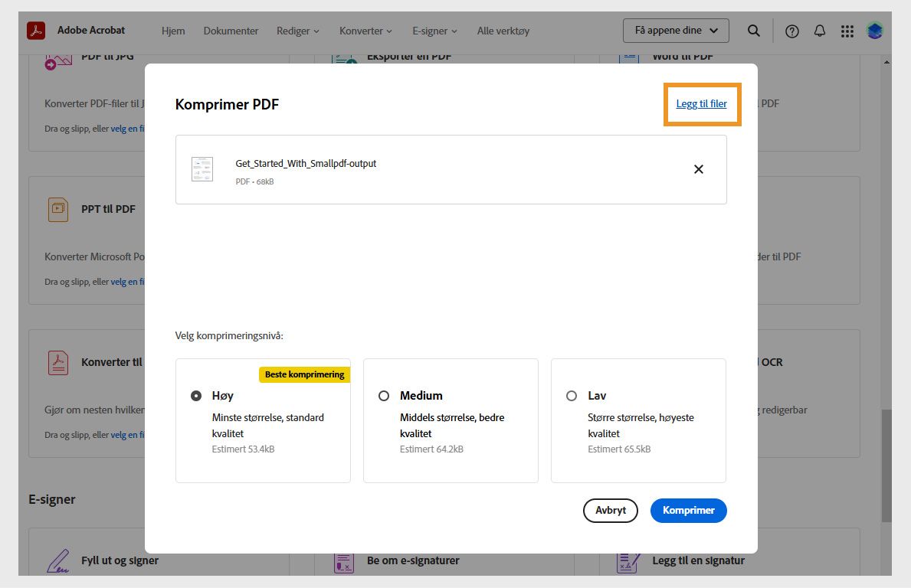
Task: Check notifications via the bell
Action: click(819, 31)
